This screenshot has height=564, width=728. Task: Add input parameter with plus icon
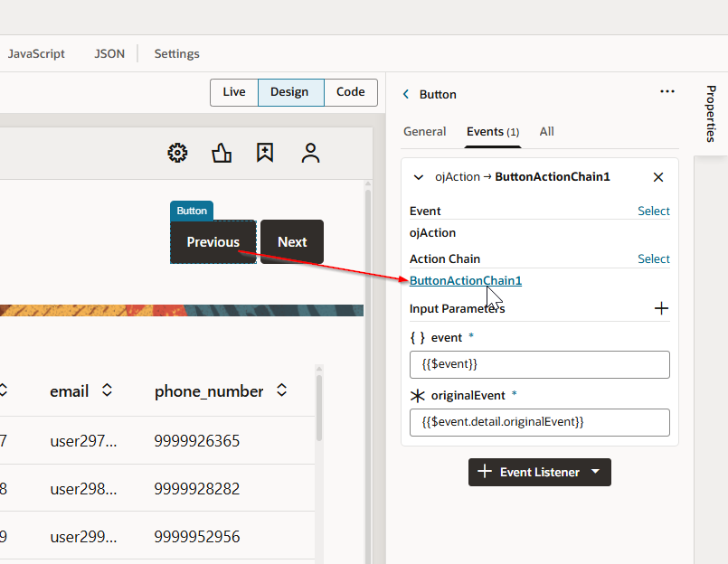click(661, 308)
